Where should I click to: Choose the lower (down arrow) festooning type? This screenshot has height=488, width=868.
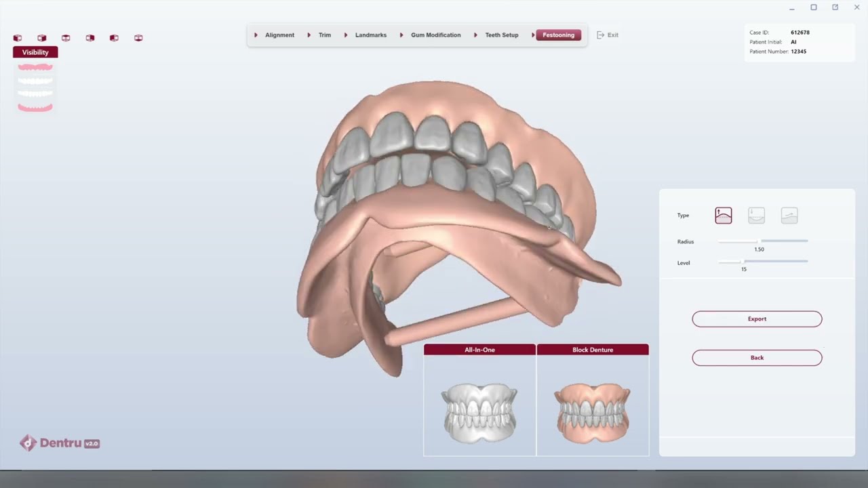point(756,216)
